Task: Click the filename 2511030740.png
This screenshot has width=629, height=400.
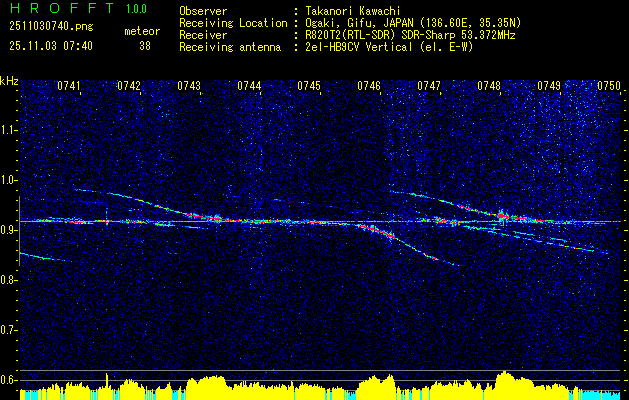Action: tap(51, 27)
